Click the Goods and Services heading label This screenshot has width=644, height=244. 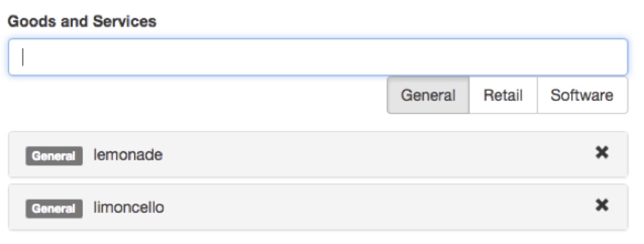point(82,22)
